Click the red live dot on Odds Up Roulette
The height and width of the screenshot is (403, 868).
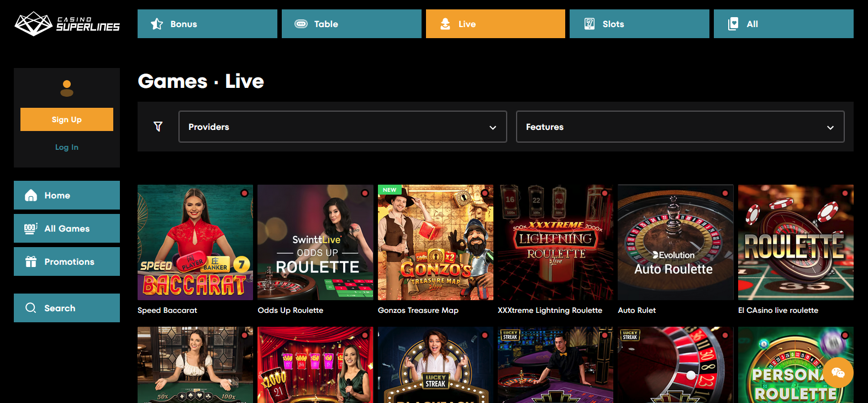(365, 193)
